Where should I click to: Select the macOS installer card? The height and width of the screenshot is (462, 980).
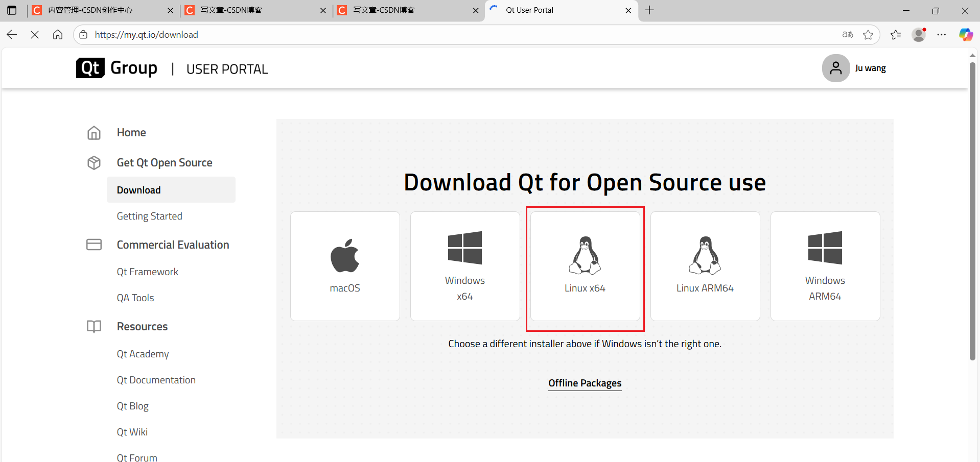point(345,266)
